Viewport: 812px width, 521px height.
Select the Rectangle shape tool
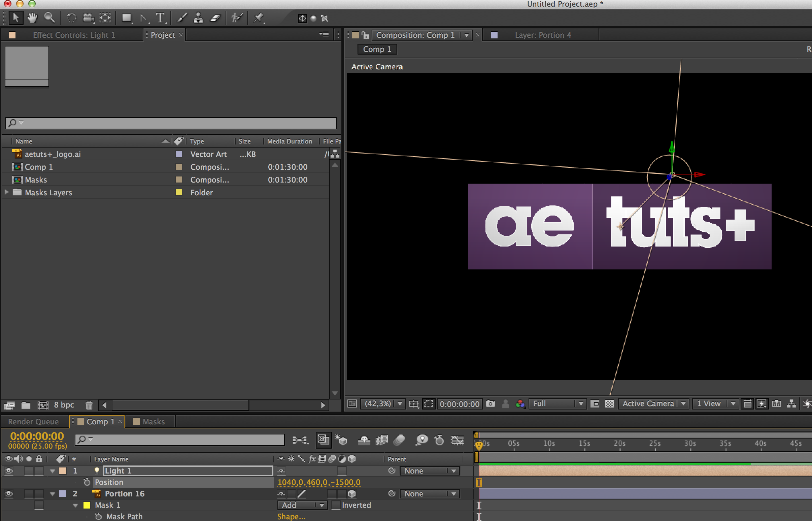[127, 18]
